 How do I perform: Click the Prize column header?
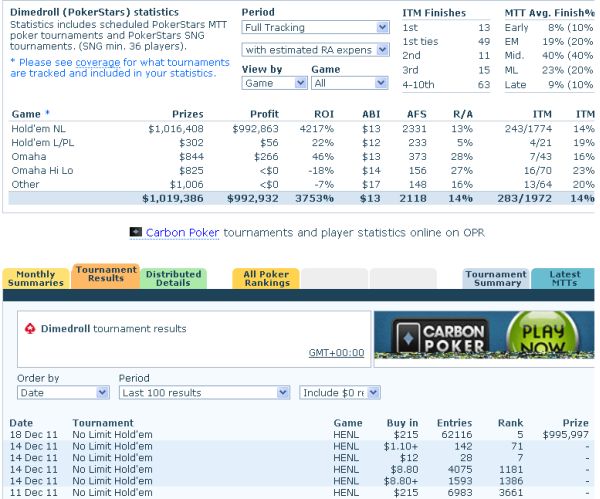(x=576, y=423)
